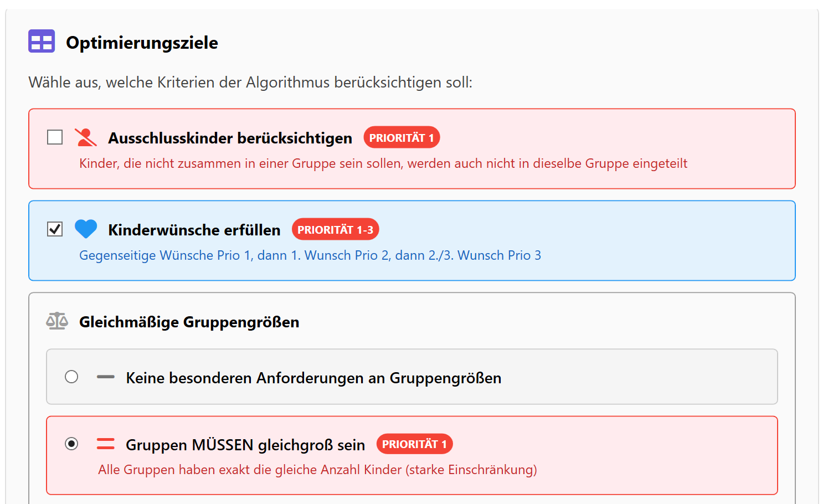Uncheck the Kinderwünsche erfüllen checkbox
The width and height of the screenshot is (828, 504).
(x=55, y=229)
